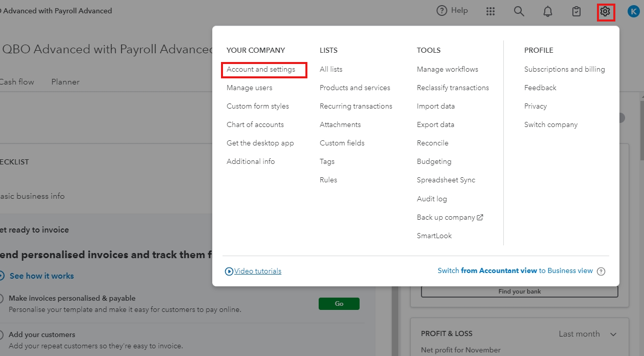Image resolution: width=644 pixels, height=356 pixels.
Task: Open the search magnifier icon
Action: click(x=519, y=11)
